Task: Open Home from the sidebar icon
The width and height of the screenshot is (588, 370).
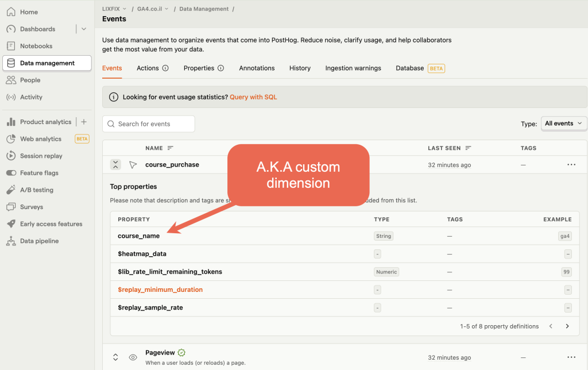Action: click(x=11, y=12)
